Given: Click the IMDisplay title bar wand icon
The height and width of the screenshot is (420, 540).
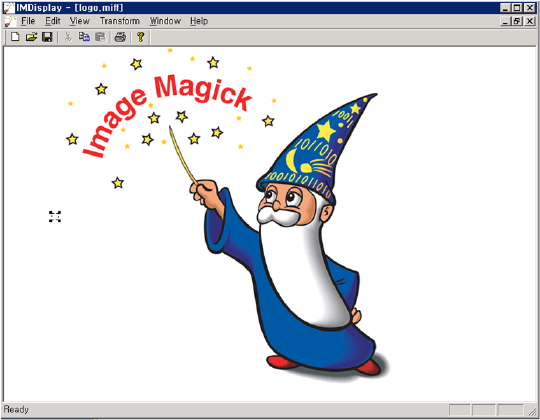Looking at the screenshot, I should pos(9,8).
